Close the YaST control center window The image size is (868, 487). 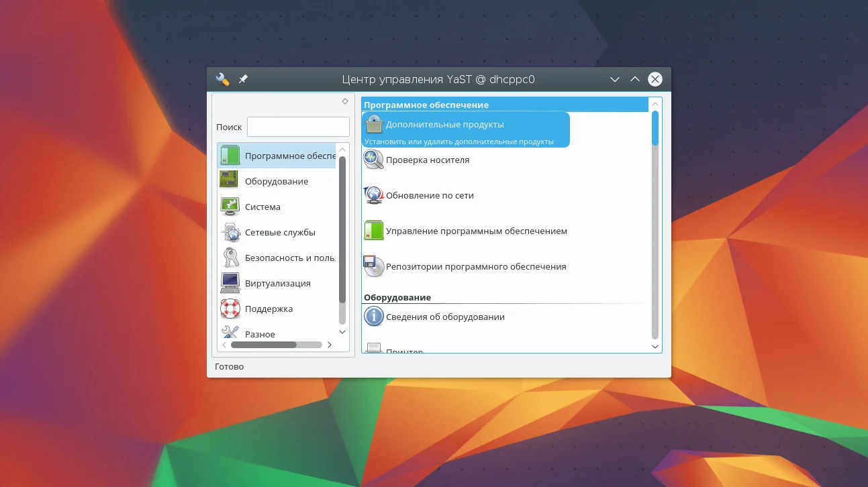(x=655, y=79)
